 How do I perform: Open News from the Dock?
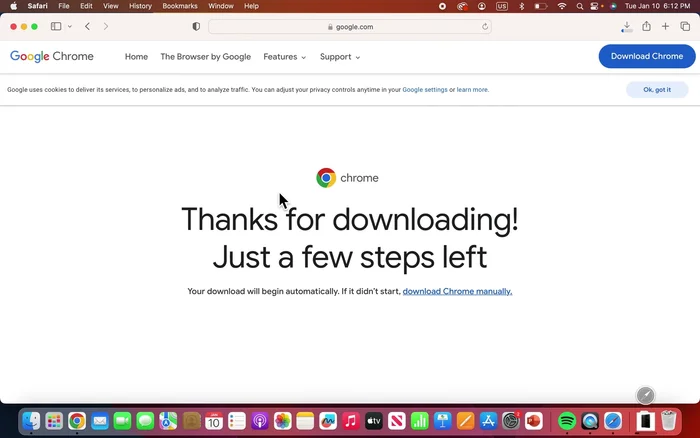[396, 421]
